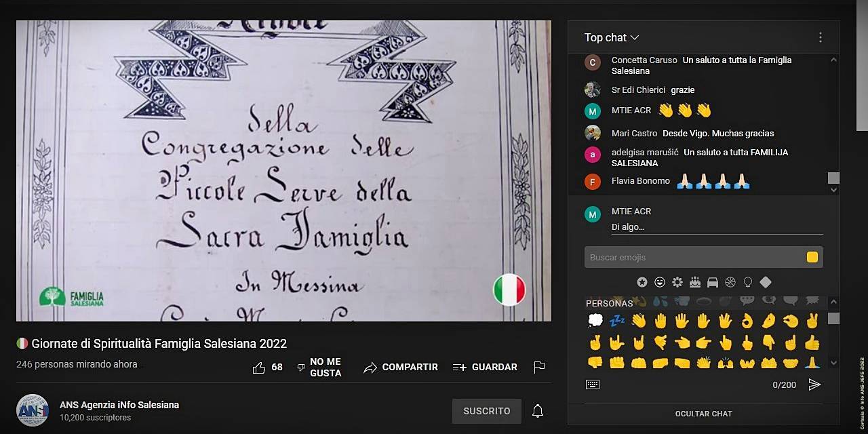Click the PERSONAS emoji section heading
Viewport: 868px width, 434px height.
pyautogui.click(x=609, y=303)
